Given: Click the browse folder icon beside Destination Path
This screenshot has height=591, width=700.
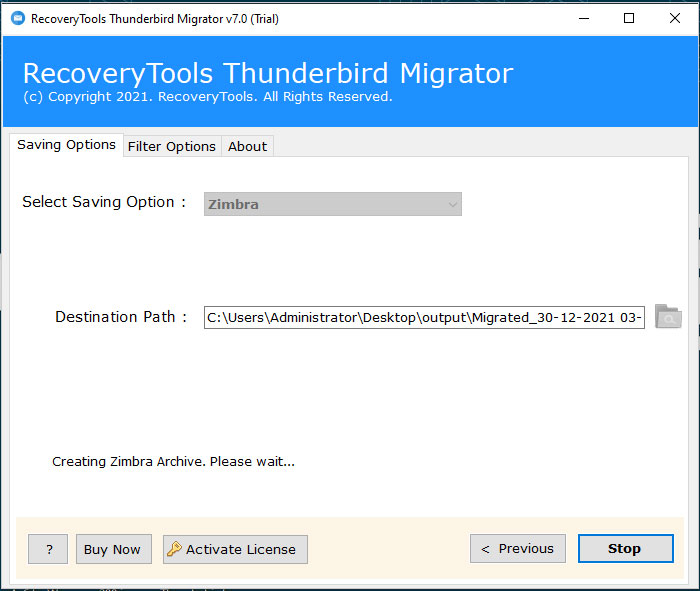Looking at the screenshot, I should tap(668, 316).
